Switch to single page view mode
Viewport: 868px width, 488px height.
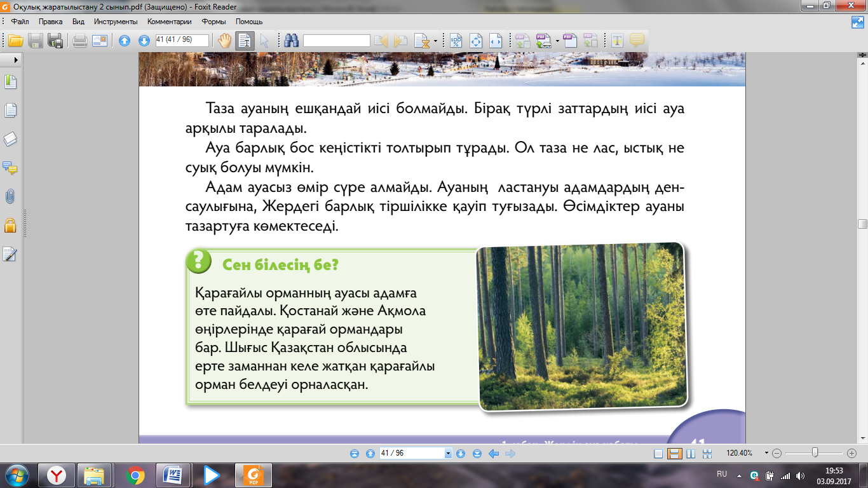tap(658, 454)
